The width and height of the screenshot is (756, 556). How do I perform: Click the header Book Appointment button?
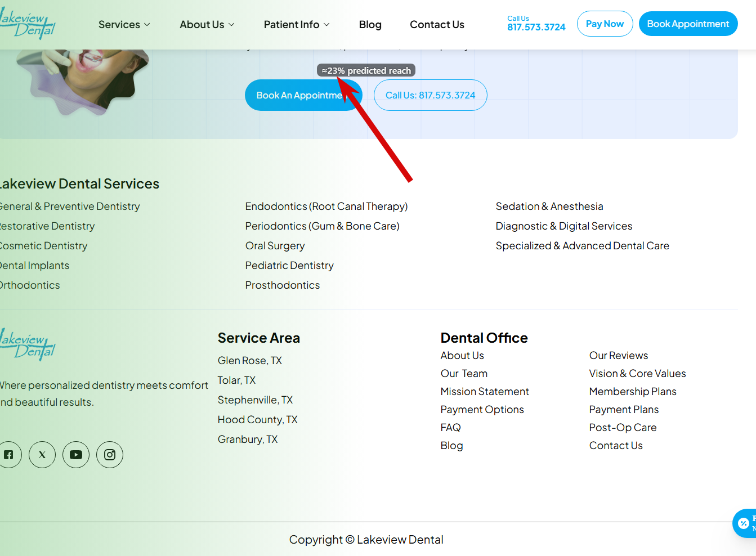click(x=688, y=24)
